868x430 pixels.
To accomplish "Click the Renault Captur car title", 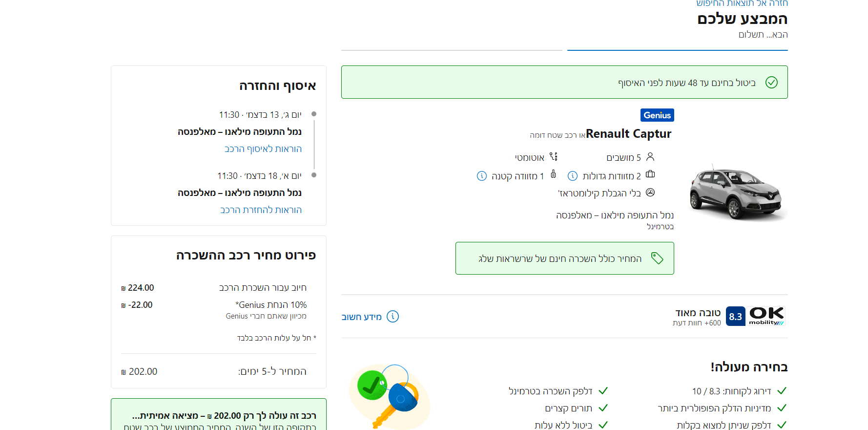I will [628, 134].
